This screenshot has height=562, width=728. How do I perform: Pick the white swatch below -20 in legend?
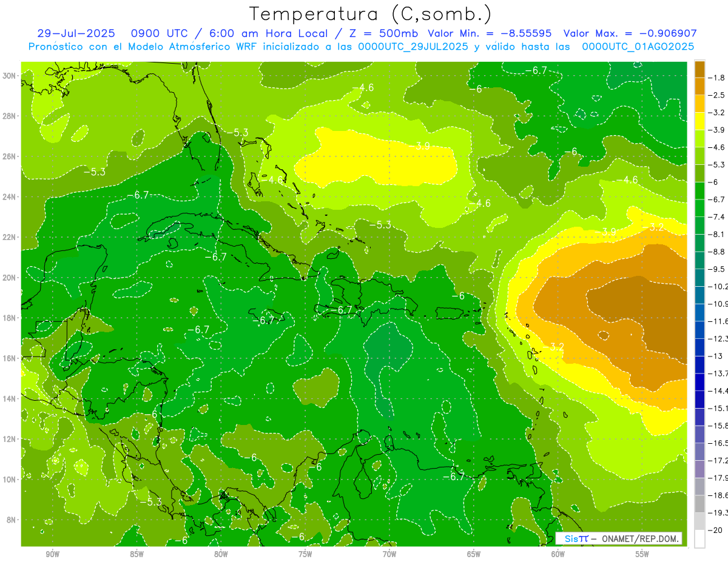699,538
